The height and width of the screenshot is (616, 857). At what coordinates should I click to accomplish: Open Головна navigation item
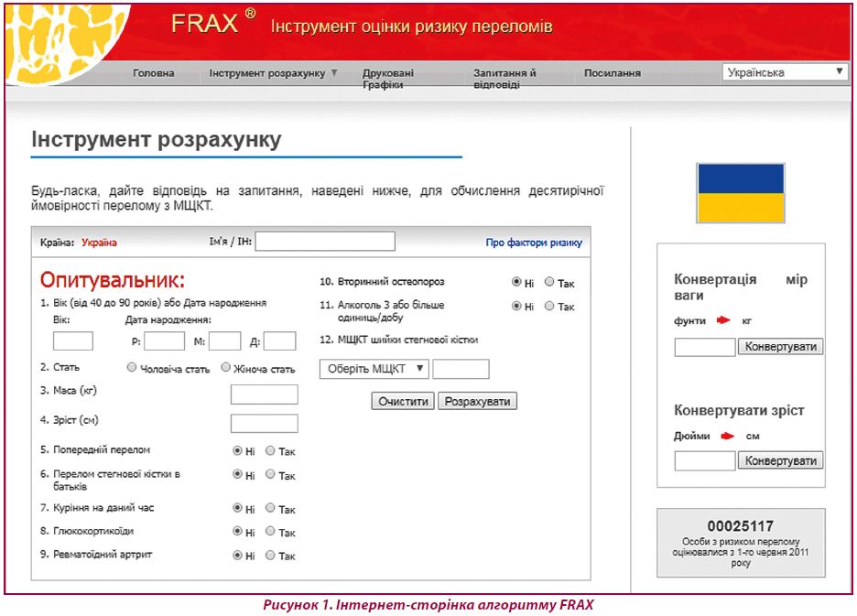[x=154, y=73]
